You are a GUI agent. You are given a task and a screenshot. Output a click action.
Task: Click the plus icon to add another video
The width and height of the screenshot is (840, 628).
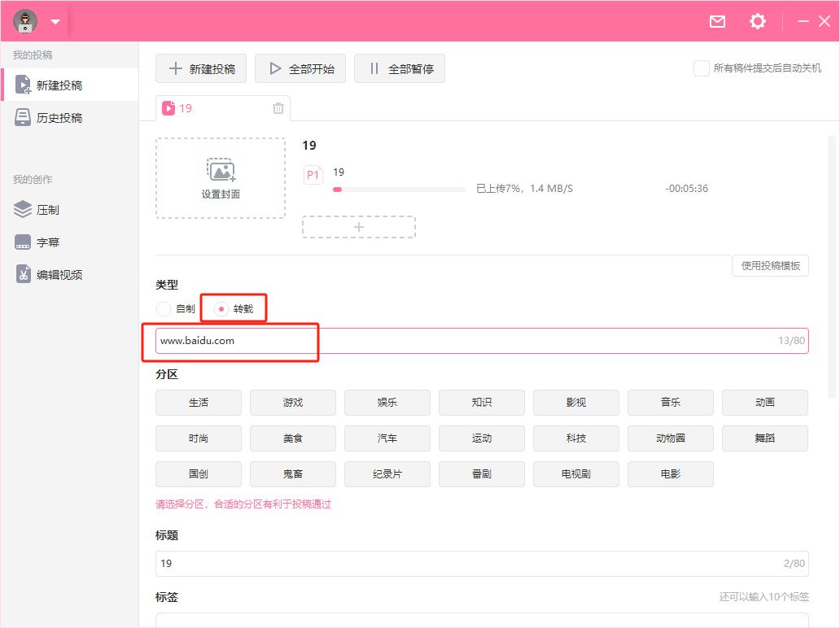358,227
